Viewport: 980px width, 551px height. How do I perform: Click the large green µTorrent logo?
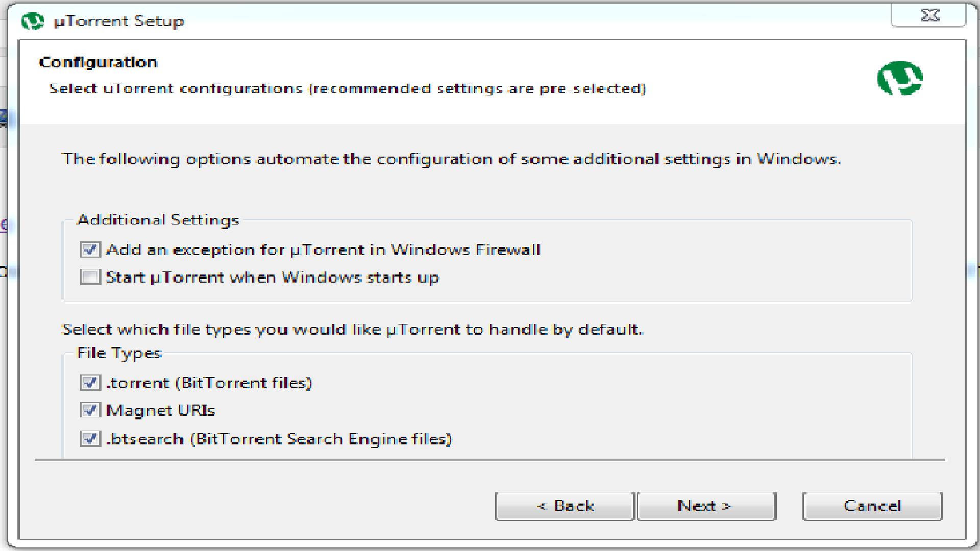pyautogui.click(x=899, y=79)
